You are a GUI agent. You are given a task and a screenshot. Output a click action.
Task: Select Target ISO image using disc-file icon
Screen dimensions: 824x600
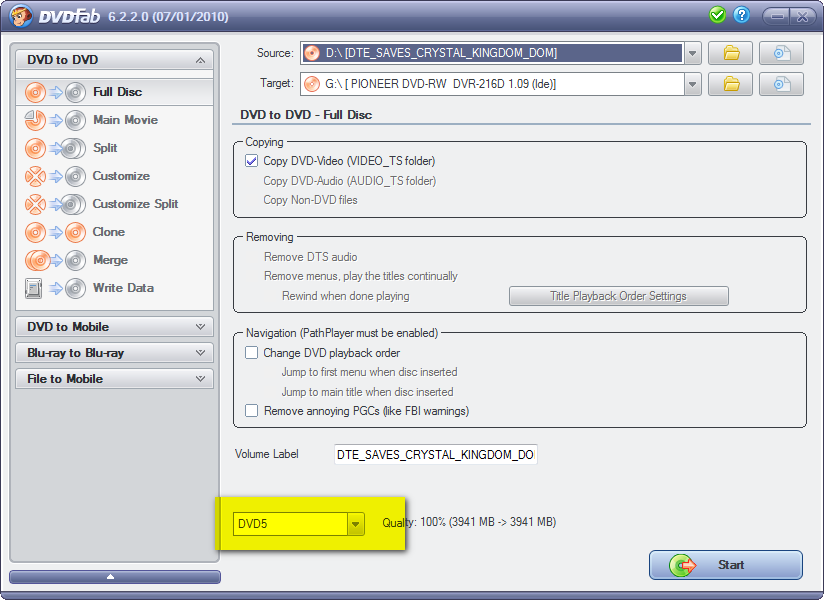click(781, 84)
